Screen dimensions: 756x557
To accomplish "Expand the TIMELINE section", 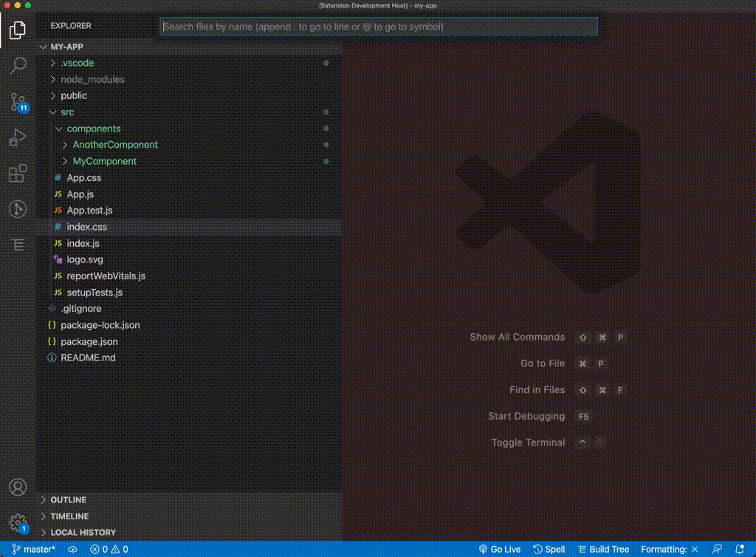I will pos(189,516).
